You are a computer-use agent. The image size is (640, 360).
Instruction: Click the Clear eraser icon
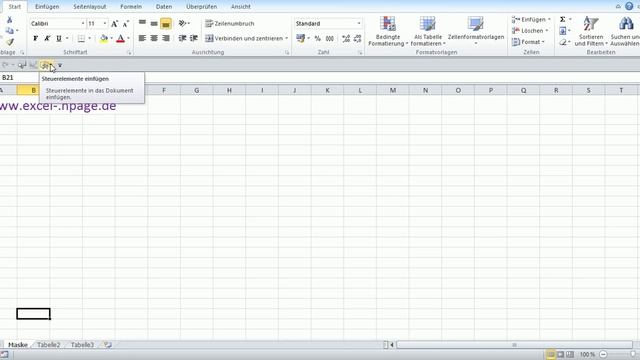(563, 42)
